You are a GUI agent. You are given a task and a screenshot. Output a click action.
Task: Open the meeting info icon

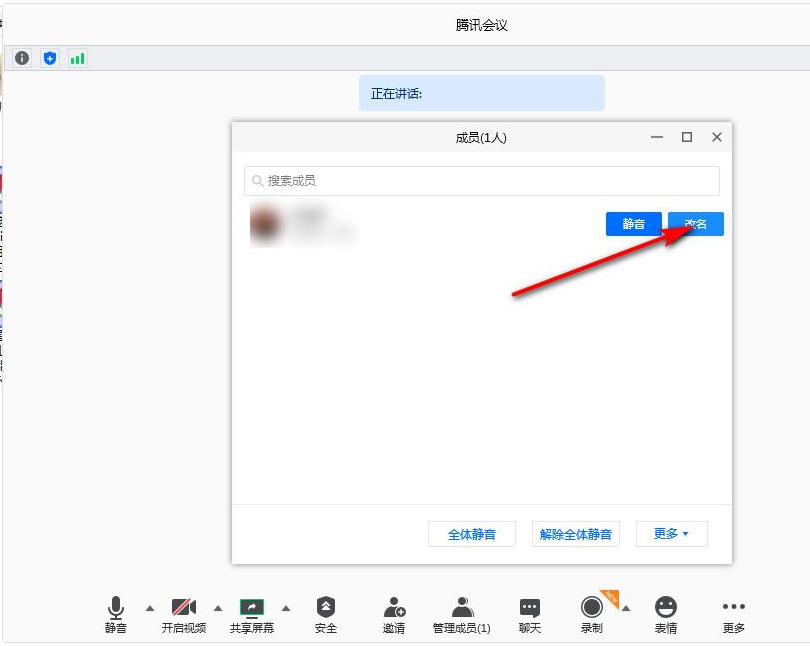pyautogui.click(x=22, y=58)
